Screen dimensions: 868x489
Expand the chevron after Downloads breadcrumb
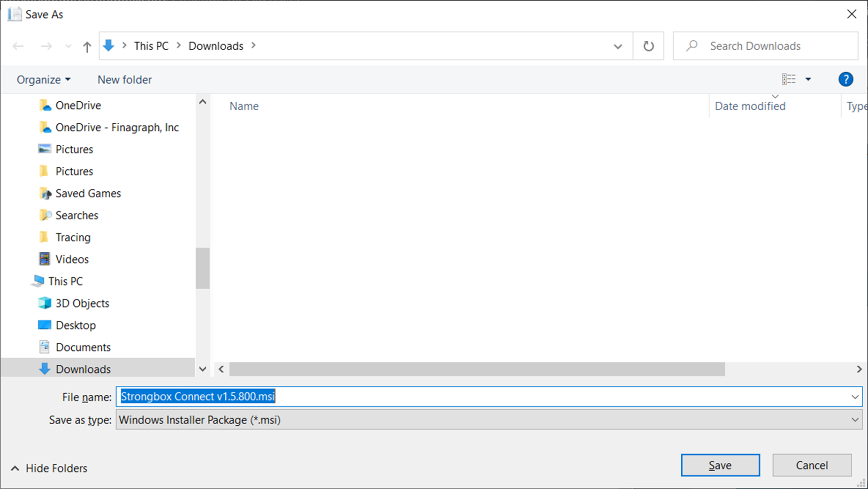point(254,45)
